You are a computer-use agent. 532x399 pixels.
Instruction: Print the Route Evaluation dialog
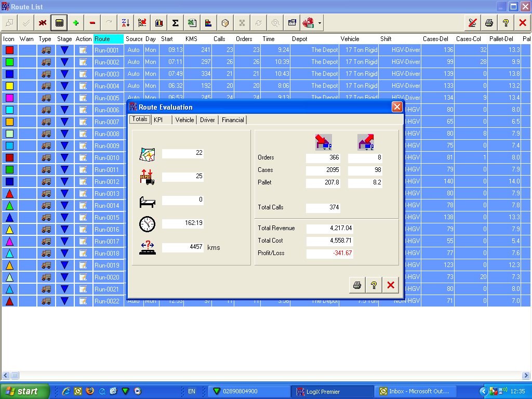(357, 285)
